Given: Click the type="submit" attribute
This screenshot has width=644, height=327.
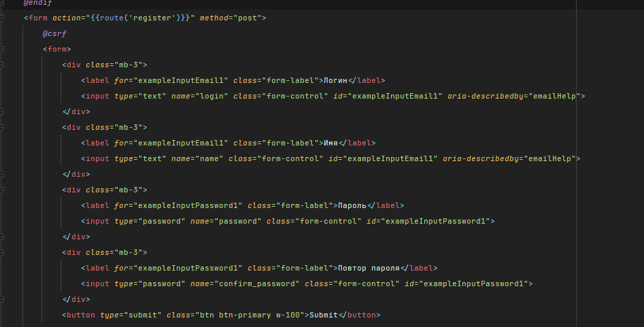Looking at the screenshot, I should tap(131, 315).
